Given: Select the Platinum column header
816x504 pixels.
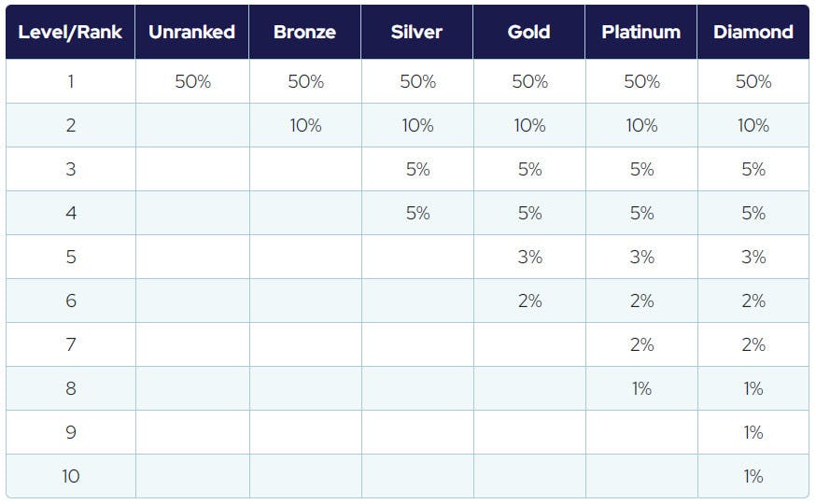Looking at the screenshot, I should coord(641,32).
